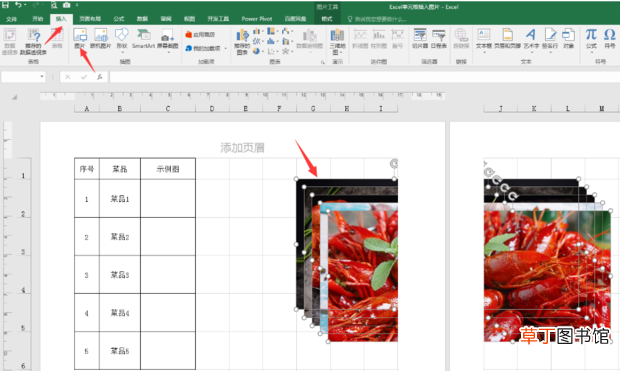The height and width of the screenshot is (371, 620).
Task: Insert online pictures with 联机图片
Action: pos(100,38)
